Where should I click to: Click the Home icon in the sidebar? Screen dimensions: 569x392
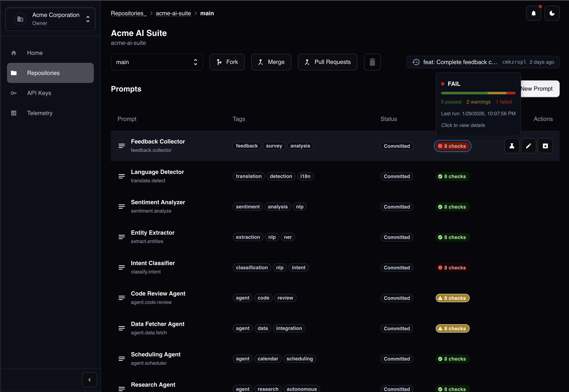pyautogui.click(x=14, y=53)
